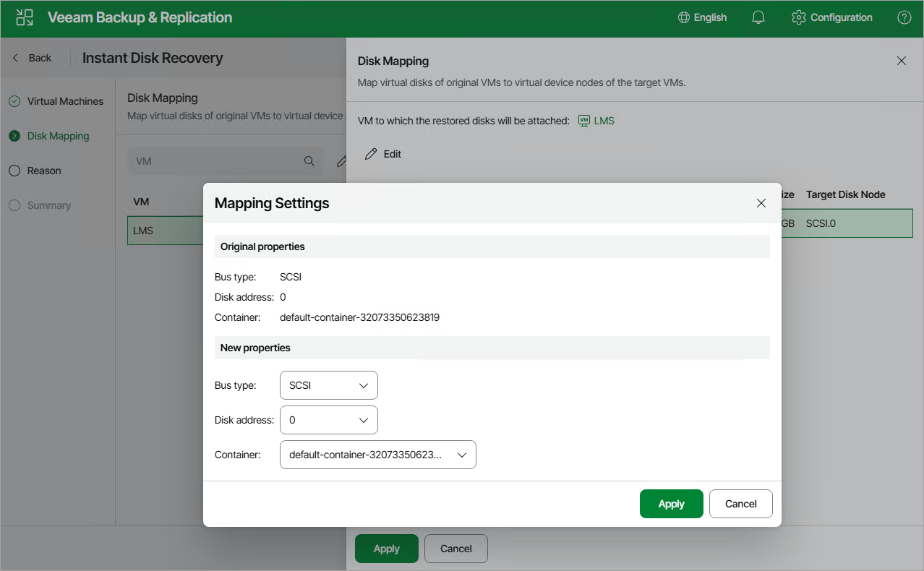Open the English language selector
Screen dimensions: 924x571
(x=703, y=17)
